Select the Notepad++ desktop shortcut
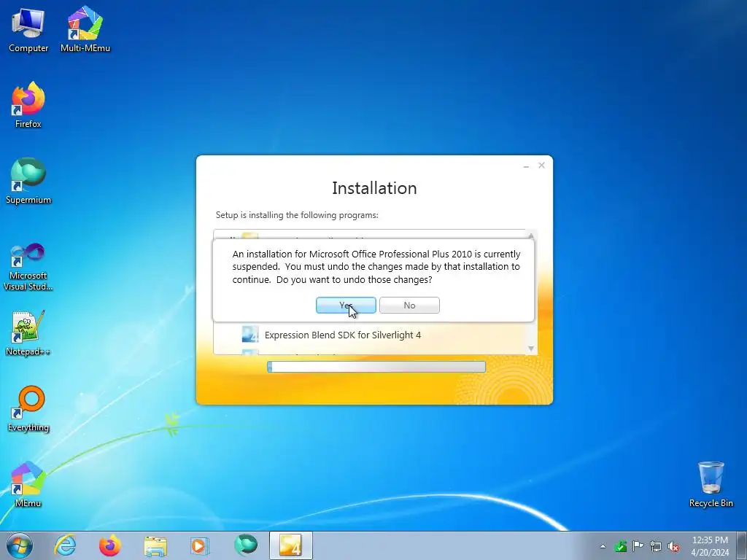The width and height of the screenshot is (747, 560). tap(28, 332)
